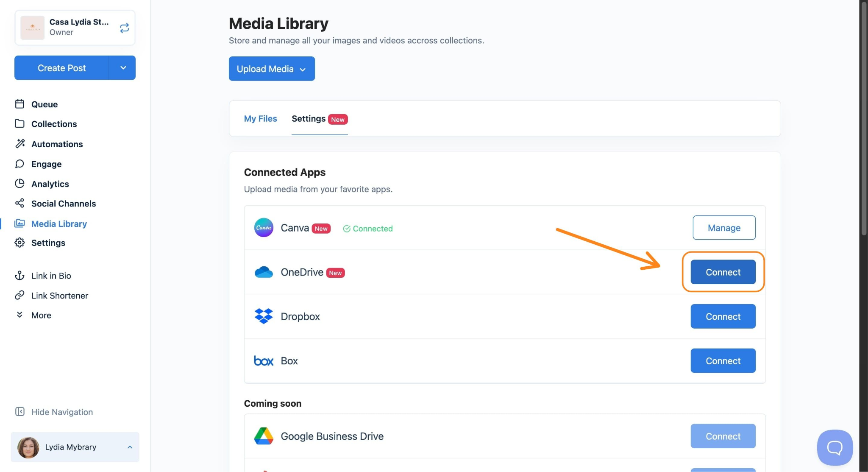Open Analytics pie chart icon
Screen dimensions: 868x472
coord(19,184)
